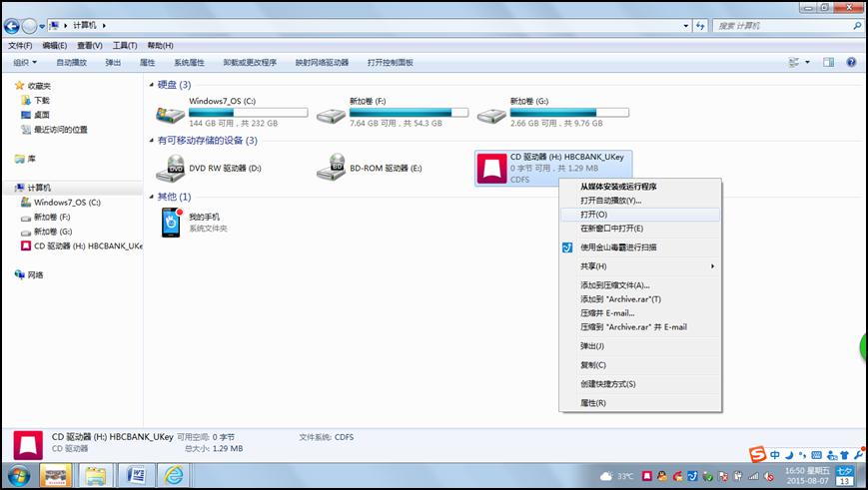Click the help question mark icon
Screen dimensions: 868x490
point(851,62)
